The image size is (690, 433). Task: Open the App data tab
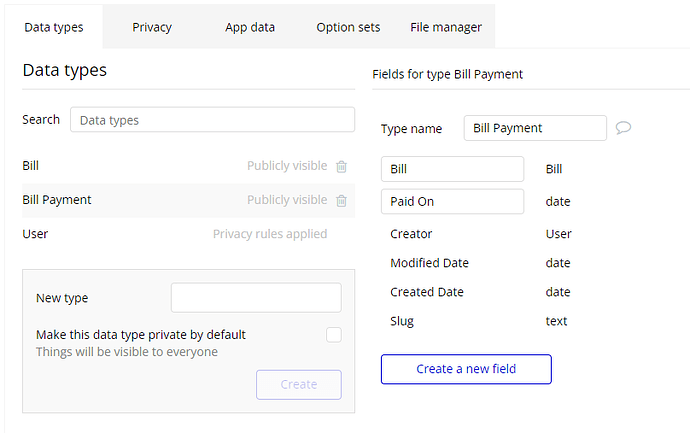tap(250, 27)
